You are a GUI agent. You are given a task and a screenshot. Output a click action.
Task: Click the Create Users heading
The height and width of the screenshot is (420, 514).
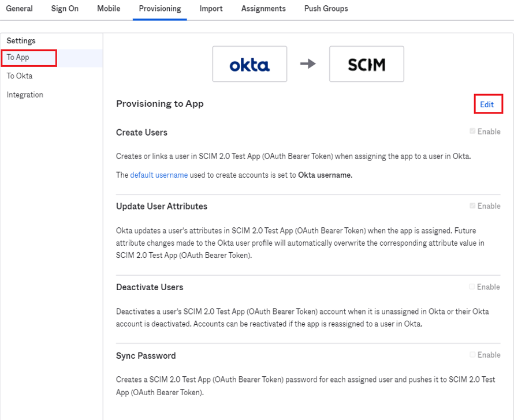coord(141,133)
